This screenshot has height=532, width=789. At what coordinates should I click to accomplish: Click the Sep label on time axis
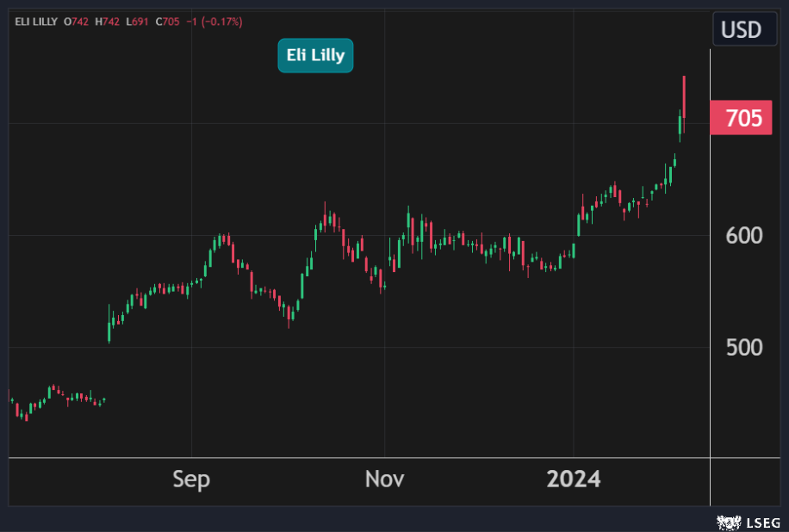pyautogui.click(x=191, y=479)
